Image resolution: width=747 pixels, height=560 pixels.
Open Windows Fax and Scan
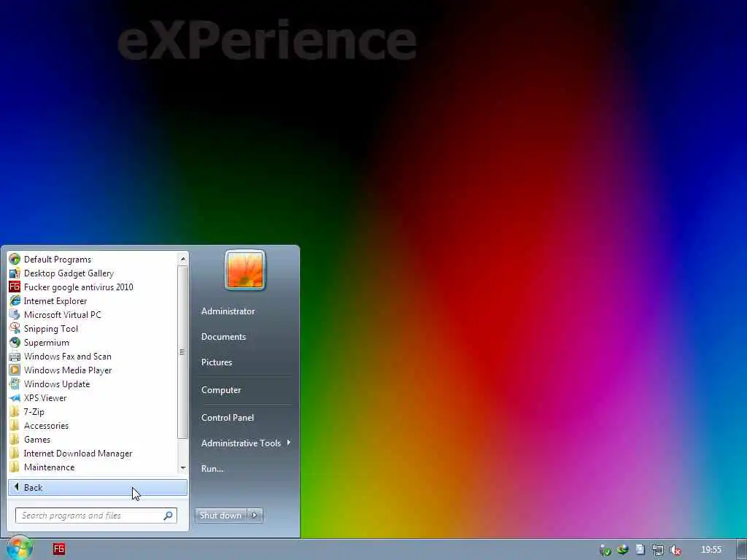(x=93, y=356)
